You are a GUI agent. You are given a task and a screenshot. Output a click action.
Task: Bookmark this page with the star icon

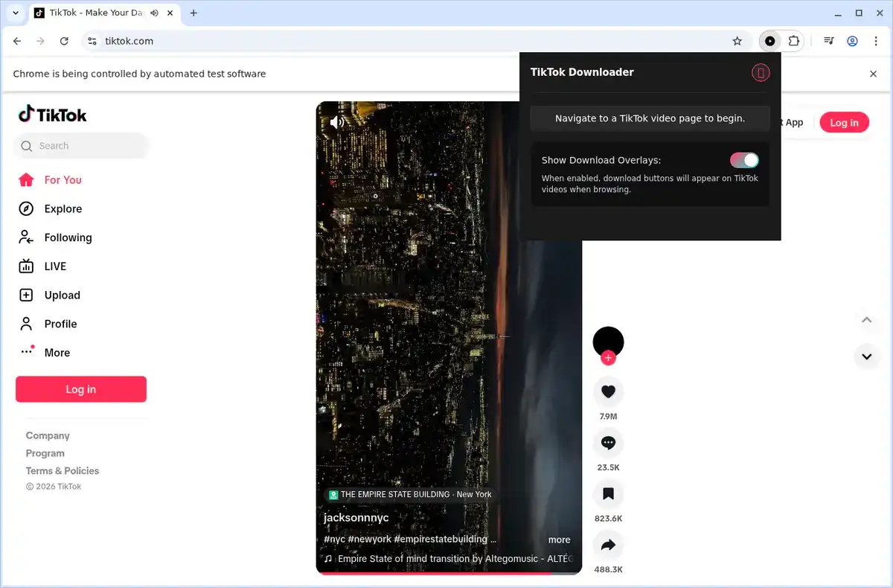737,41
